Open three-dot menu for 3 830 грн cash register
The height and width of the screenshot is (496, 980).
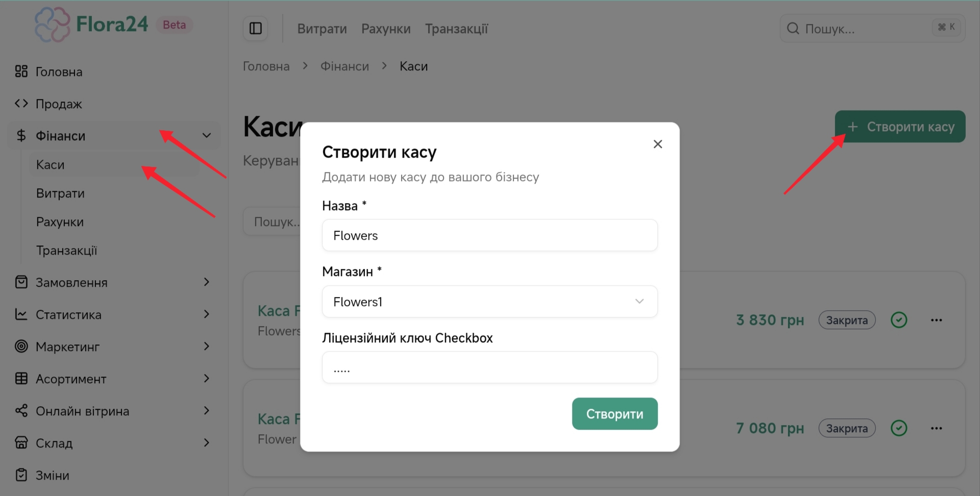tap(936, 320)
